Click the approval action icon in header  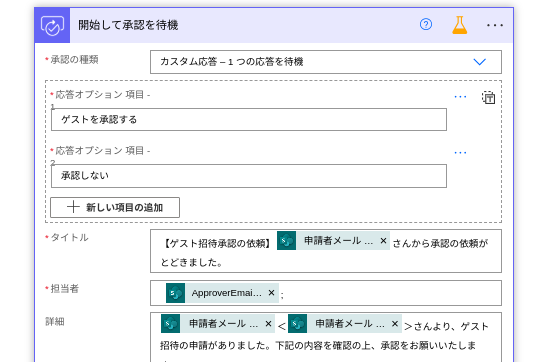(x=53, y=25)
